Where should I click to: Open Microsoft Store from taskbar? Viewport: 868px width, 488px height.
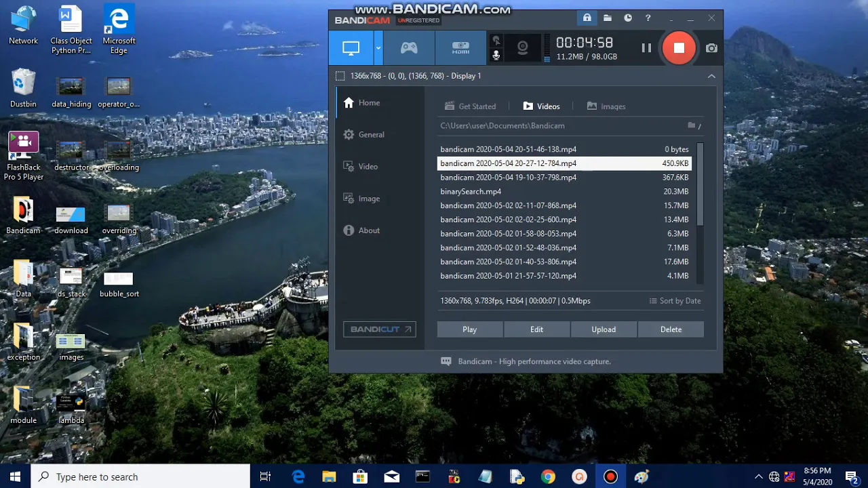361,477
